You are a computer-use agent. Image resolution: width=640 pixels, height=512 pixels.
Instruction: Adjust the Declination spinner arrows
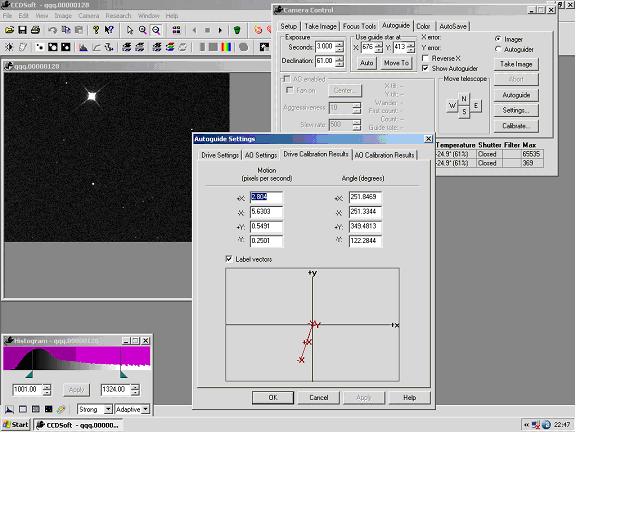click(x=339, y=61)
